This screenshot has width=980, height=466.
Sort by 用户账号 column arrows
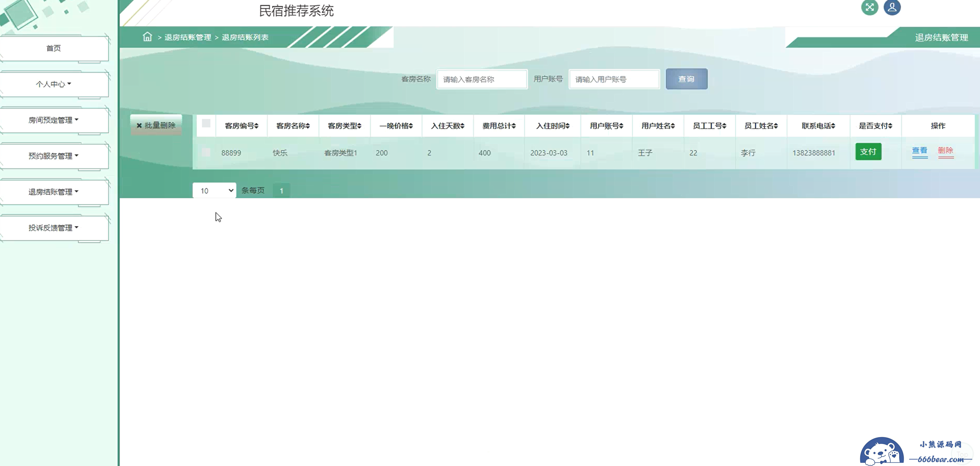coord(621,126)
